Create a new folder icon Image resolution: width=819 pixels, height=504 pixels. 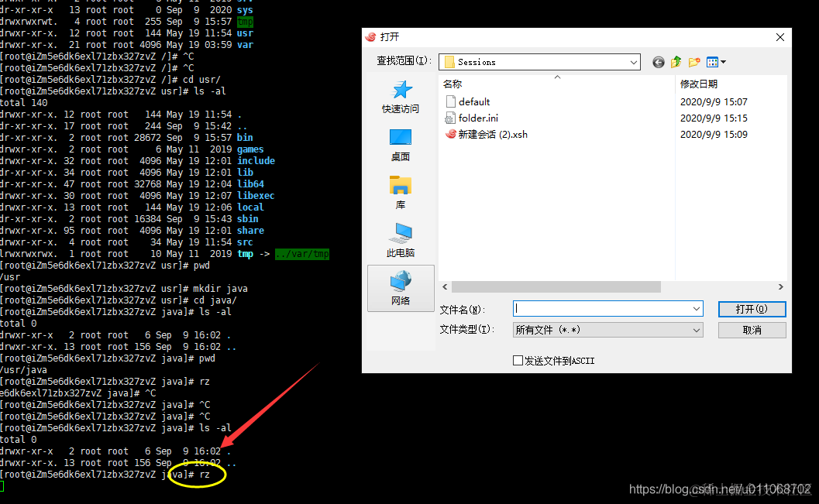coord(694,62)
